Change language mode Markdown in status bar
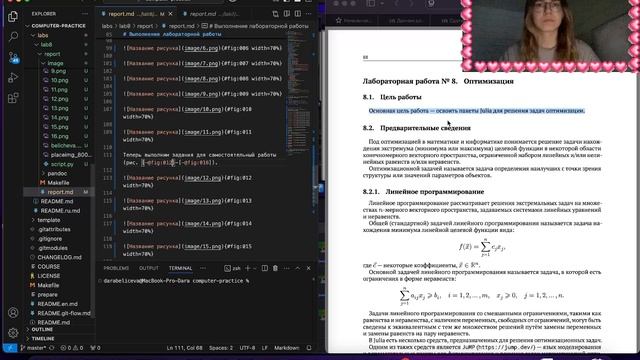Viewport: 640px width, 360px height. point(287,348)
